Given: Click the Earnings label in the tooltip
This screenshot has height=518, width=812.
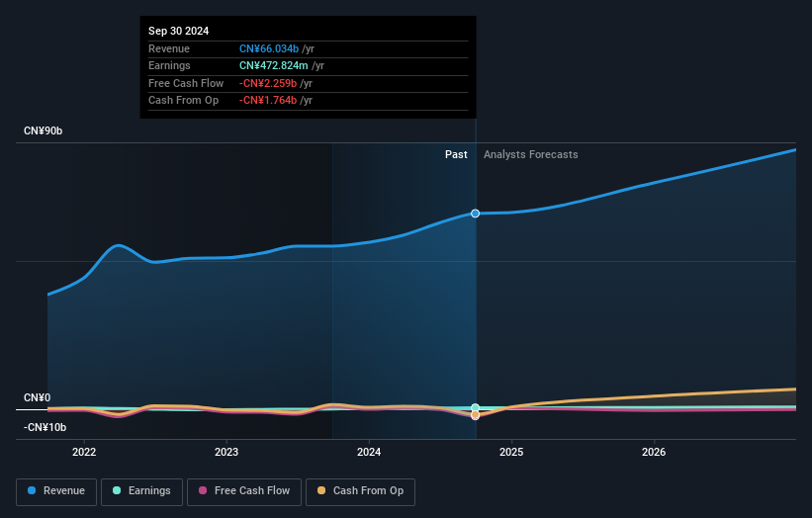Looking at the screenshot, I should [x=169, y=65].
